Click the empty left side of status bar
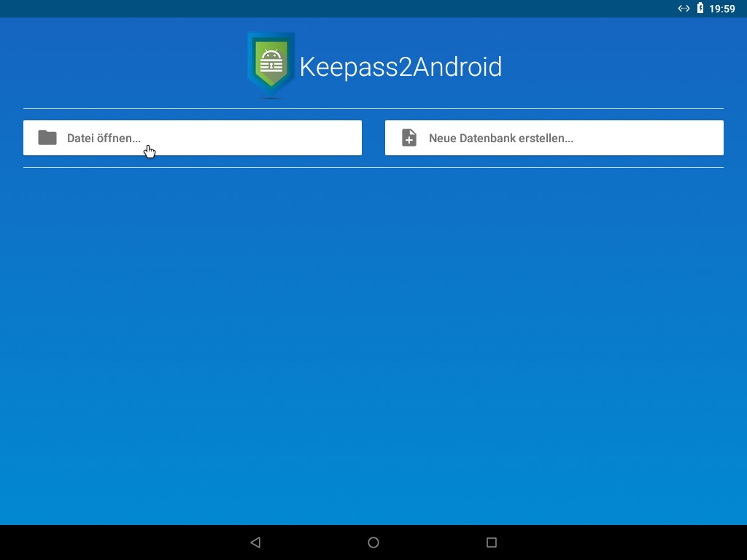747x560 pixels. coord(219,9)
